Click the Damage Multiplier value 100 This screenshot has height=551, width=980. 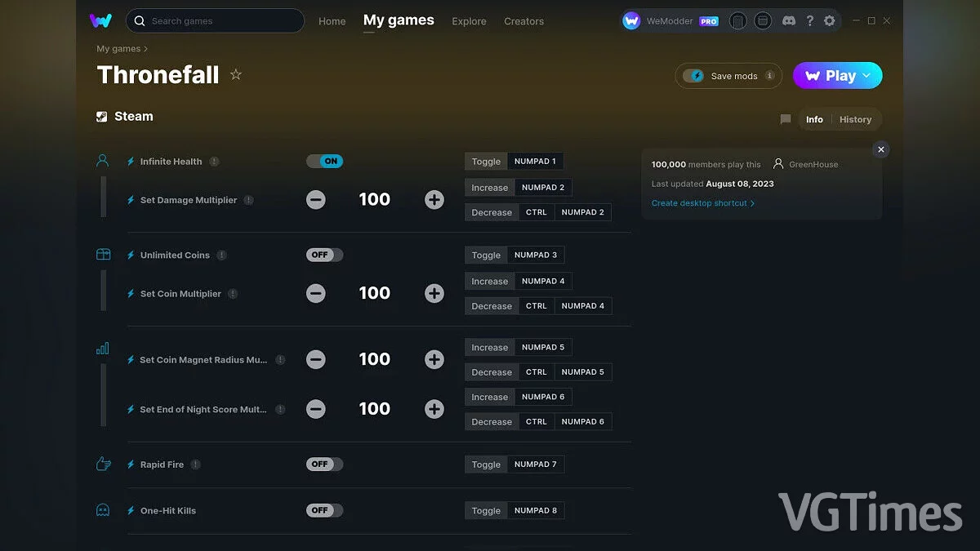[375, 200]
